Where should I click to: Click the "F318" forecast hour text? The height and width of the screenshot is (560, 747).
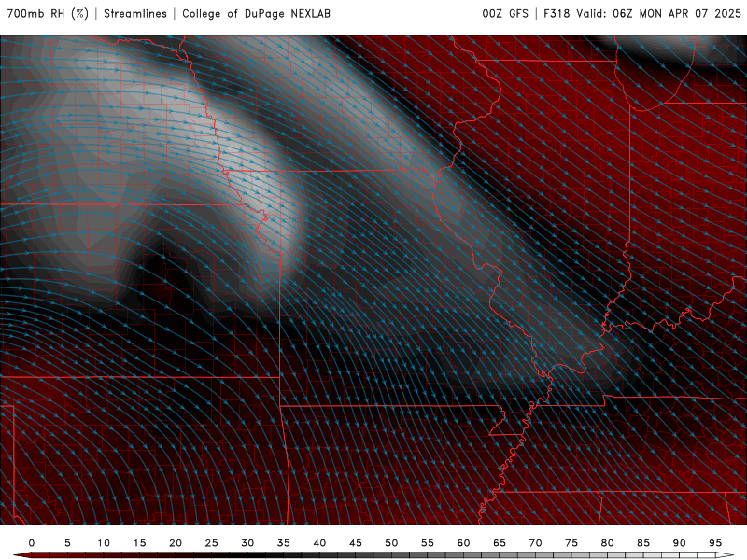(557, 13)
